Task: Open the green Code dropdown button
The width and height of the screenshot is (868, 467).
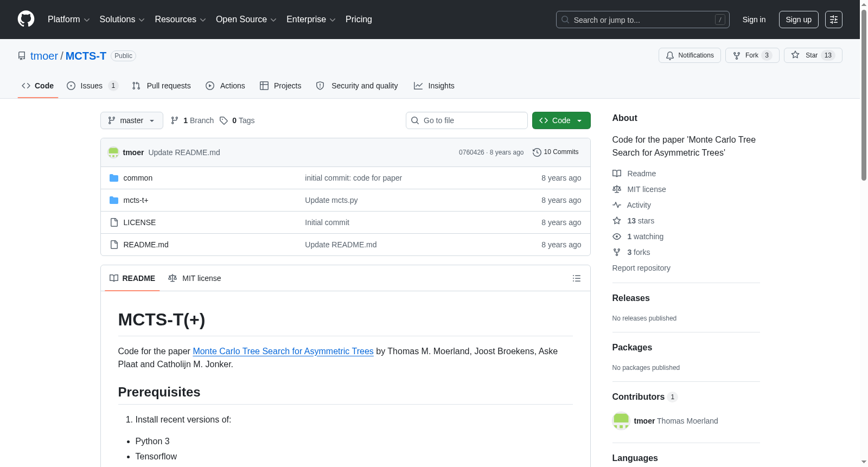Action: (x=561, y=120)
